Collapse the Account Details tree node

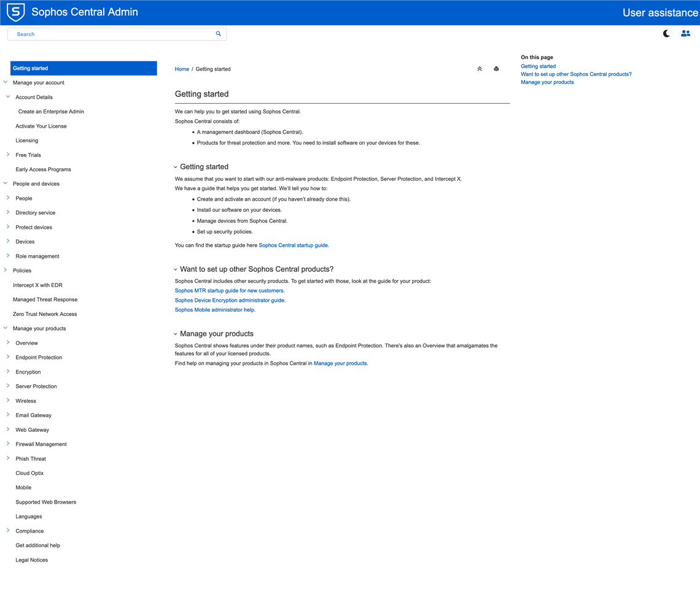[x=8, y=97]
